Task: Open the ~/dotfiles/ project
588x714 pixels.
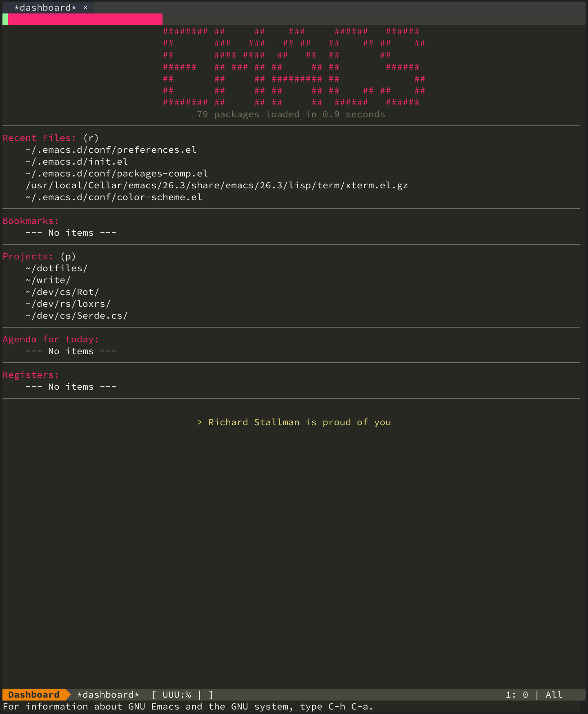Action: pos(57,268)
